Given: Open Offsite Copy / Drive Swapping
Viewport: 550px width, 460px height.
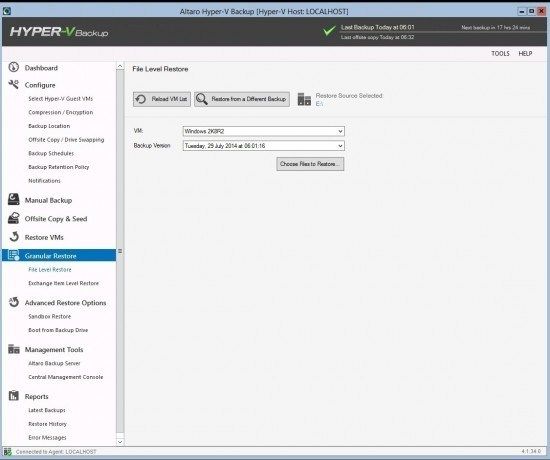Looking at the screenshot, I should [66, 140].
